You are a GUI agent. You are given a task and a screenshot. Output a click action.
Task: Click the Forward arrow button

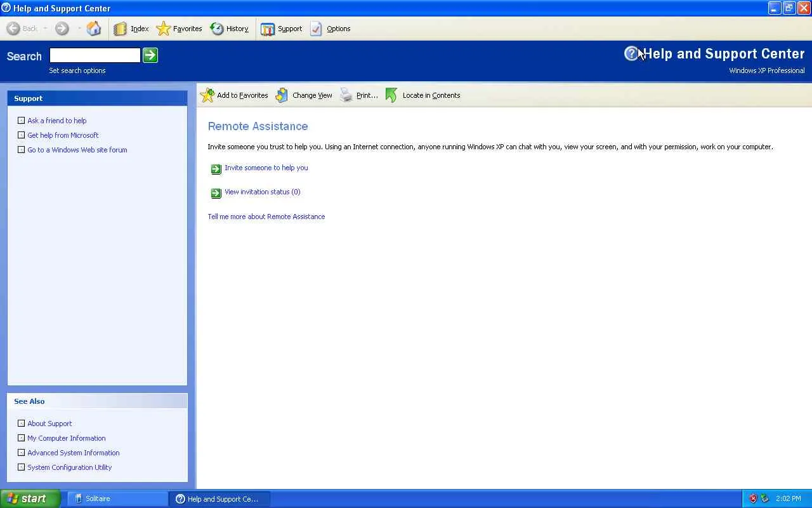62,29
